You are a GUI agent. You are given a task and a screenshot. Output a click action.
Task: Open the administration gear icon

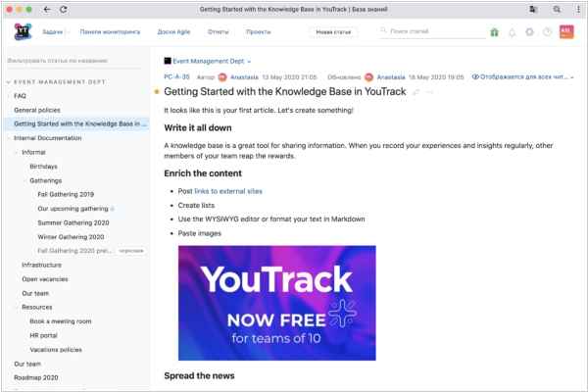point(529,32)
